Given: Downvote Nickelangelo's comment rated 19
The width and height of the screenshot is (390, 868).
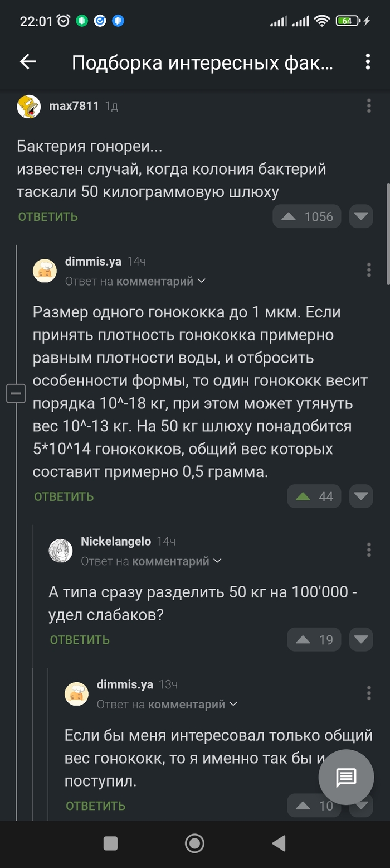Looking at the screenshot, I should click(361, 640).
